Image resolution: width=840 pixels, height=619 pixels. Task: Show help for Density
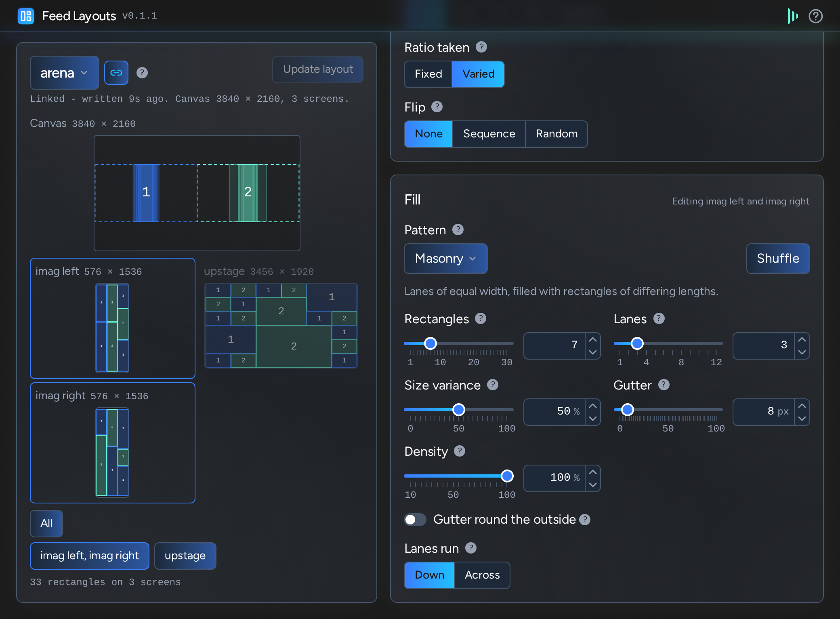[x=460, y=451]
